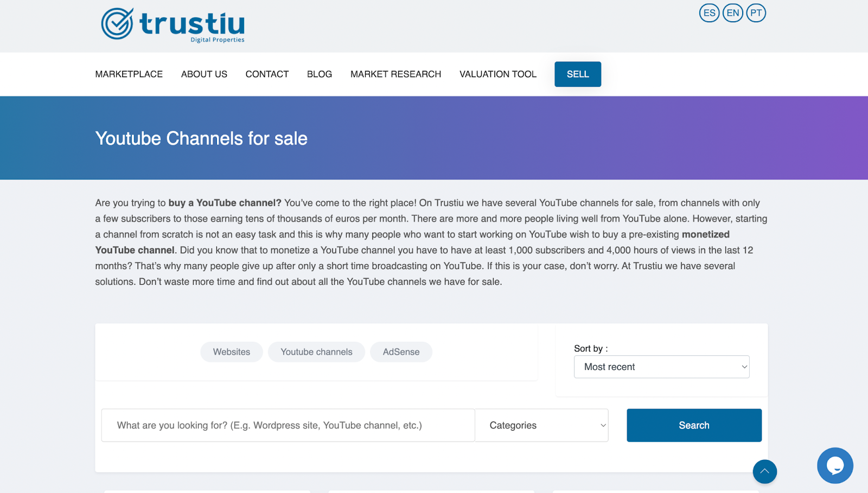Open Market Research section
The image size is (868, 493).
click(396, 74)
